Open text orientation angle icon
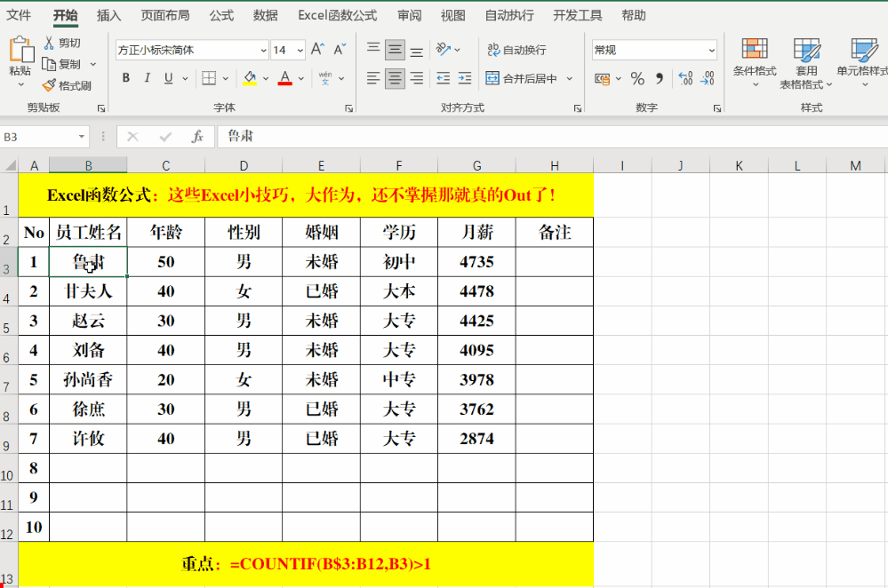This screenshot has height=588, width=888. click(444, 50)
